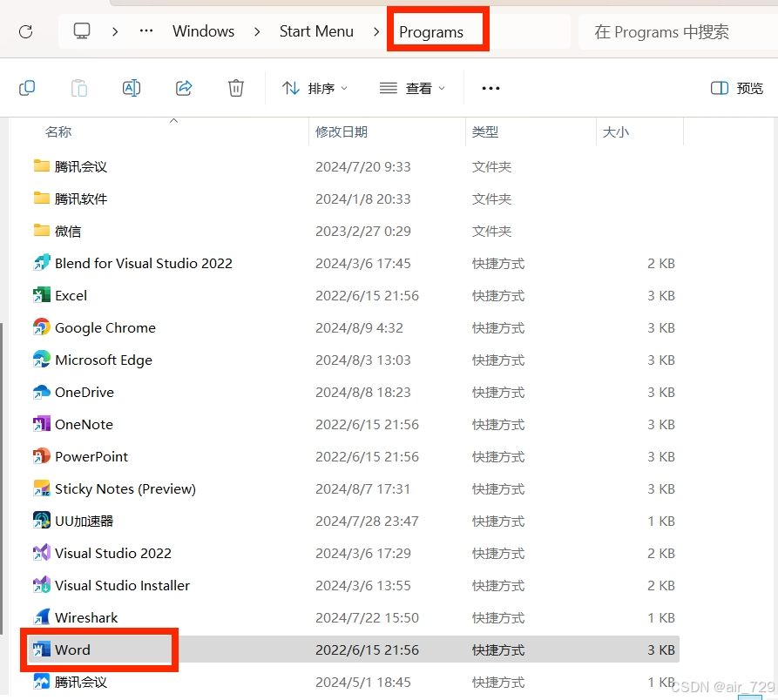The width and height of the screenshot is (778, 700).
Task: Sort by 大小 column header
Action: coord(615,131)
